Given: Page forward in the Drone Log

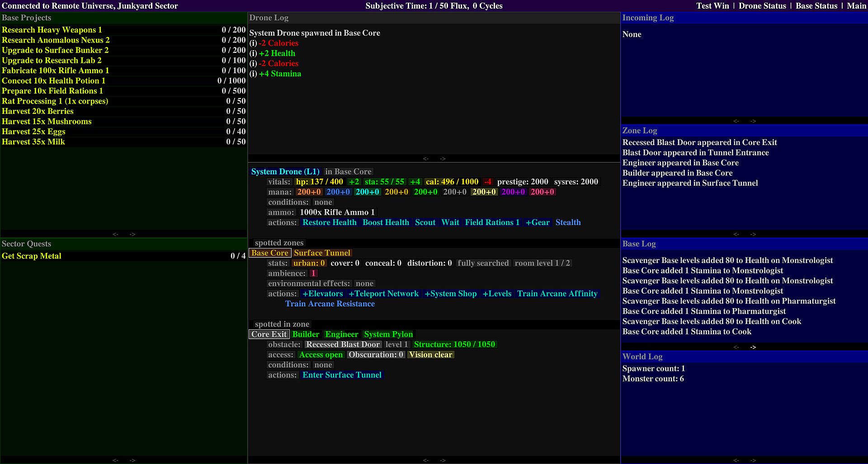Looking at the screenshot, I should (x=443, y=159).
